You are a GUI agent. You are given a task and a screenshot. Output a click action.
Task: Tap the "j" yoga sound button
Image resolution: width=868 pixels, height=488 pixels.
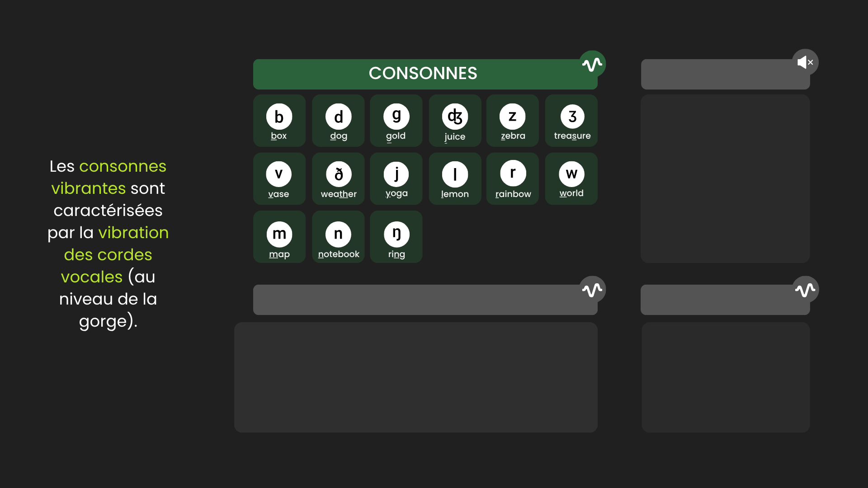(396, 179)
